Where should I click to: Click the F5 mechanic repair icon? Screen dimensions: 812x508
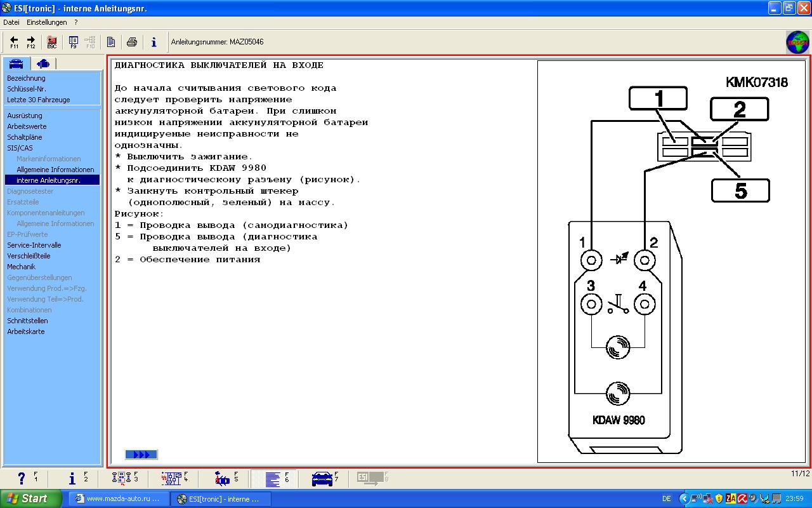(x=222, y=478)
